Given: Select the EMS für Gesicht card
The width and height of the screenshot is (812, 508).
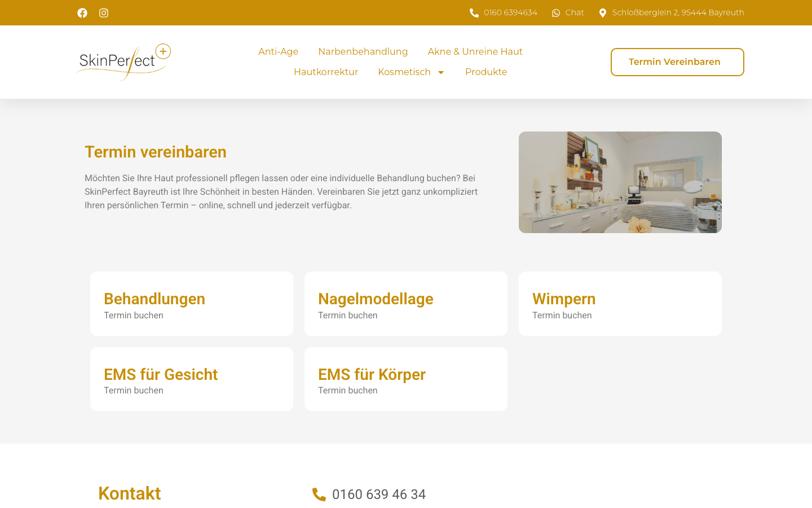Looking at the screenshot, I should coord(192,379).
